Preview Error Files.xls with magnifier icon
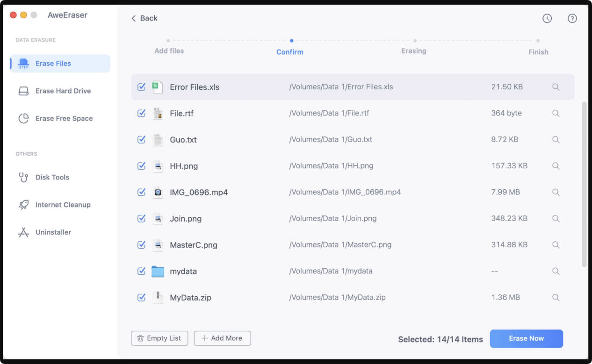 (556, 87)
